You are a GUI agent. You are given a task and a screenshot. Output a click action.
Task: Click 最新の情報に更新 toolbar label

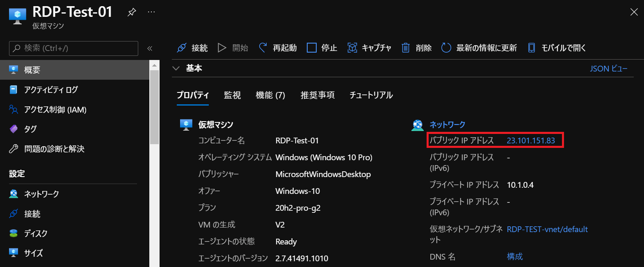pyautogui.click(x=486, y=48)
